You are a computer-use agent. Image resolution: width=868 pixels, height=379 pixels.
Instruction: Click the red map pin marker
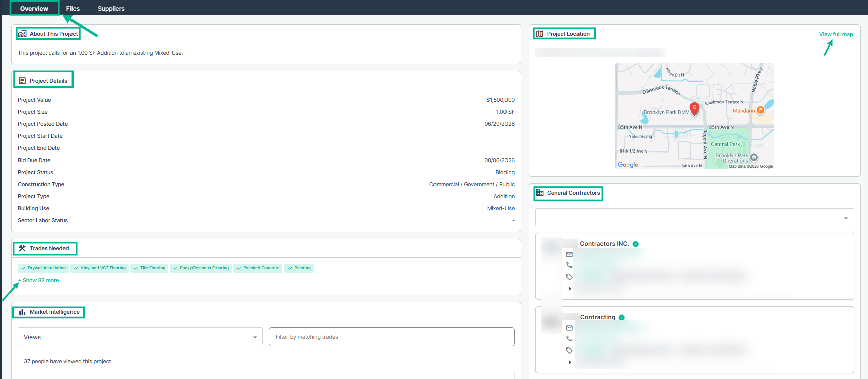click(695, 108)
